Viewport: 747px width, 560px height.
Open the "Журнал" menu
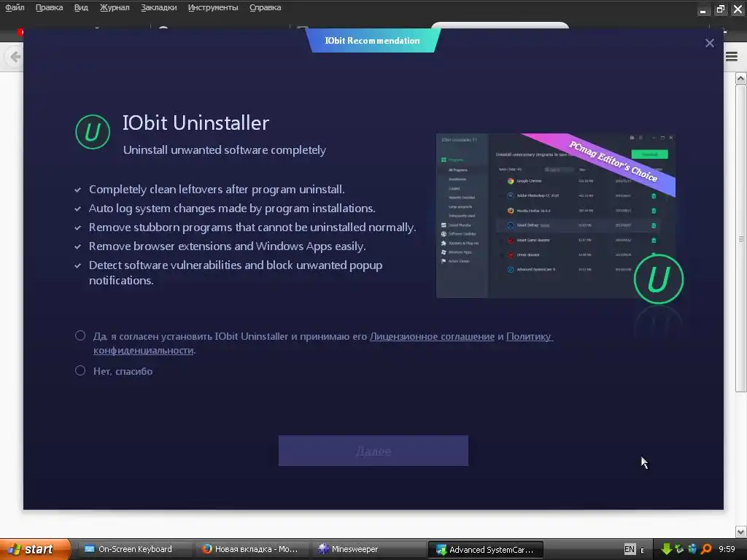(x=115, y=7)
